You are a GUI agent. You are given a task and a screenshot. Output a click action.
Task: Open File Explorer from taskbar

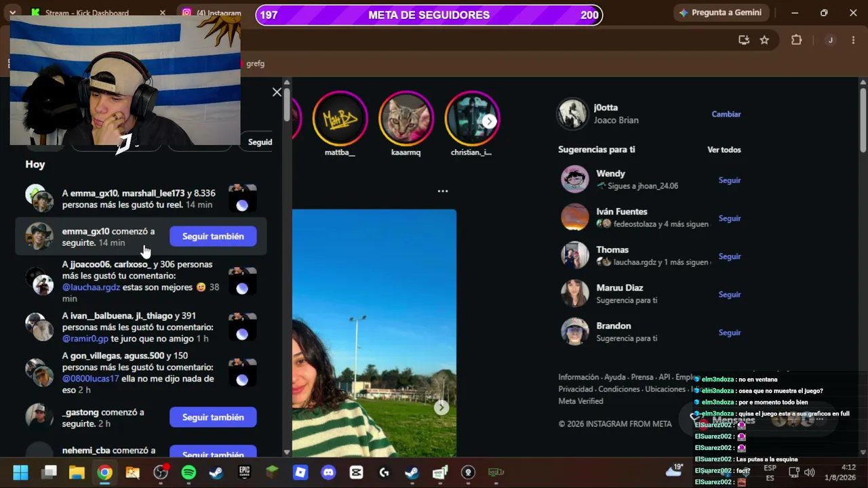coord(77,472)
